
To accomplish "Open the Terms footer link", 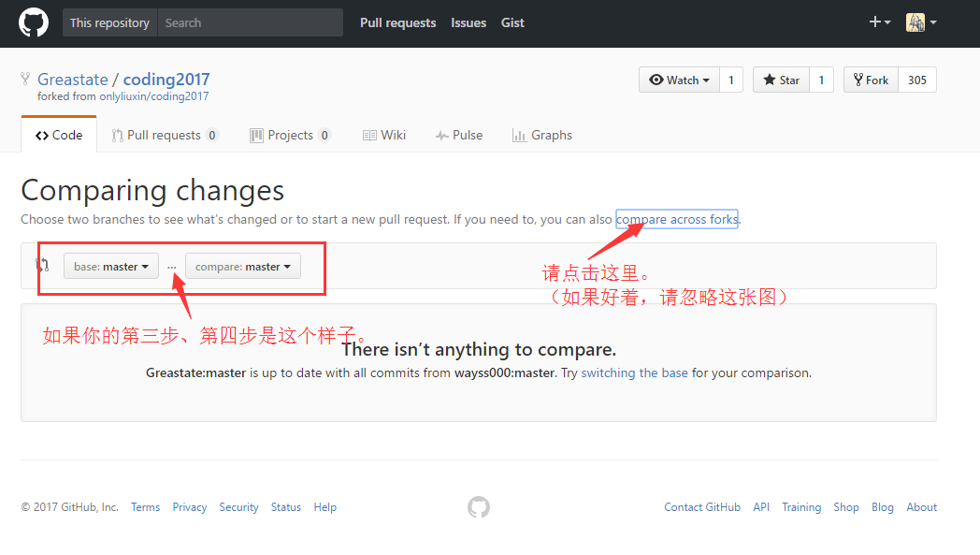I will [146, 507].
